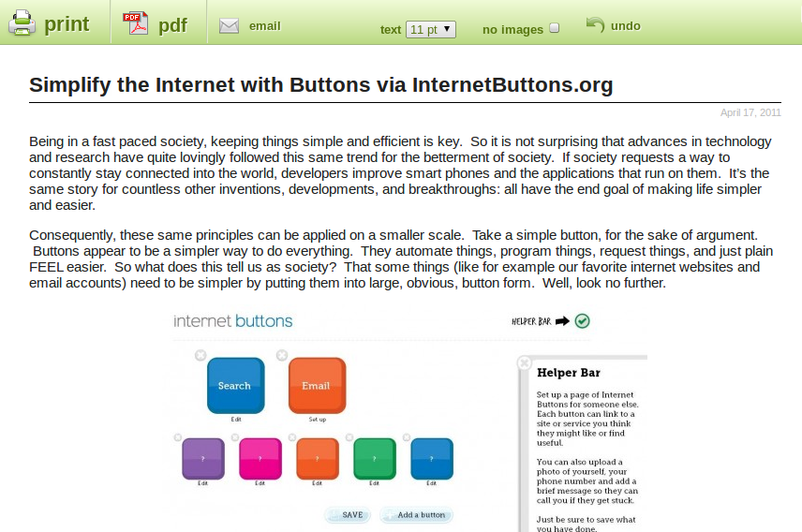
Task: Open the text size 11 pt dropdown
Action: pyautogui.click(x=431, y=29)
